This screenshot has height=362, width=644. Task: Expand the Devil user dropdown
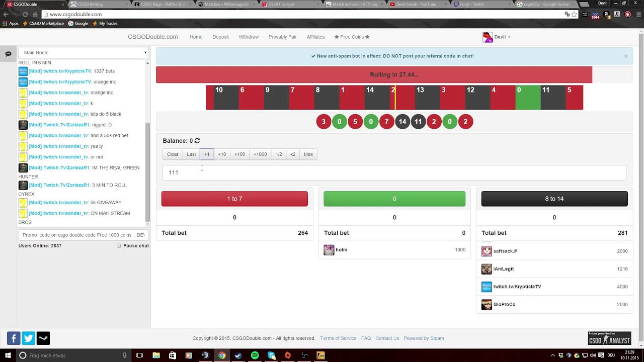502,37
